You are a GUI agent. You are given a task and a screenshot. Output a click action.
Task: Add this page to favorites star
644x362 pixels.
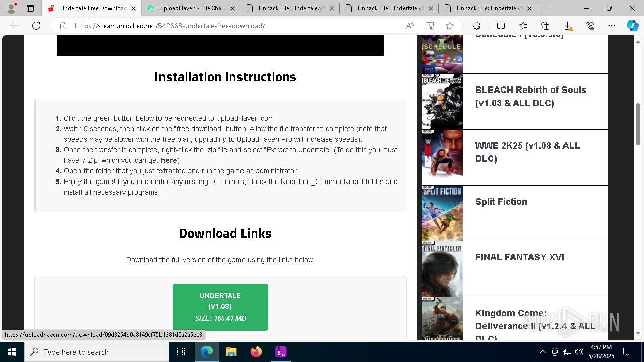pyautogui.click(x=450, y=26)
